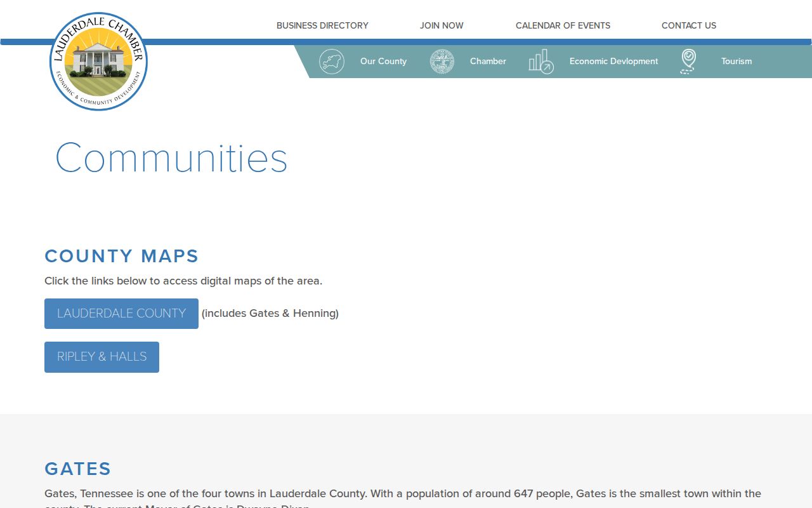
Task: Open the Ripley & Halls map
Action: pos(101,357)
